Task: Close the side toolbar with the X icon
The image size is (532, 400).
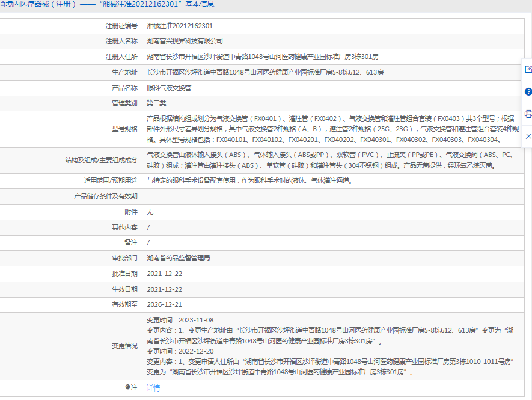Action: point(528,136)
